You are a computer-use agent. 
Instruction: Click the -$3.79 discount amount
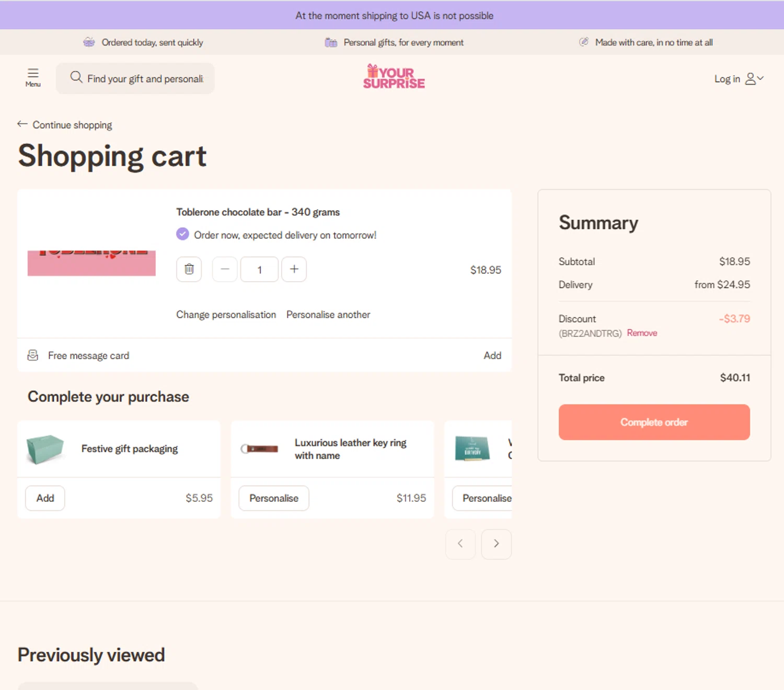[734, 318]
